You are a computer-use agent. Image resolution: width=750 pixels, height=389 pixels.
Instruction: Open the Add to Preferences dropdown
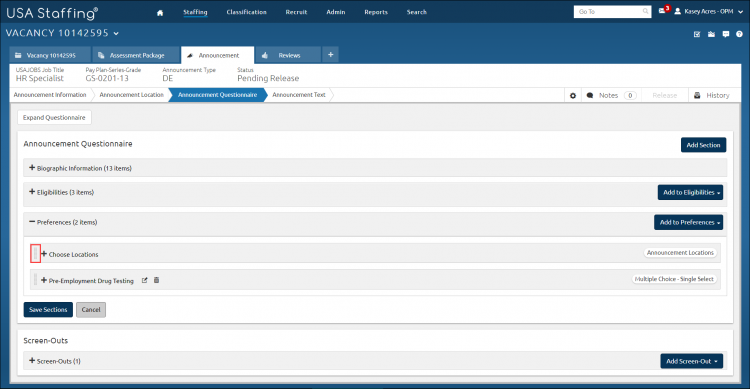688,222
